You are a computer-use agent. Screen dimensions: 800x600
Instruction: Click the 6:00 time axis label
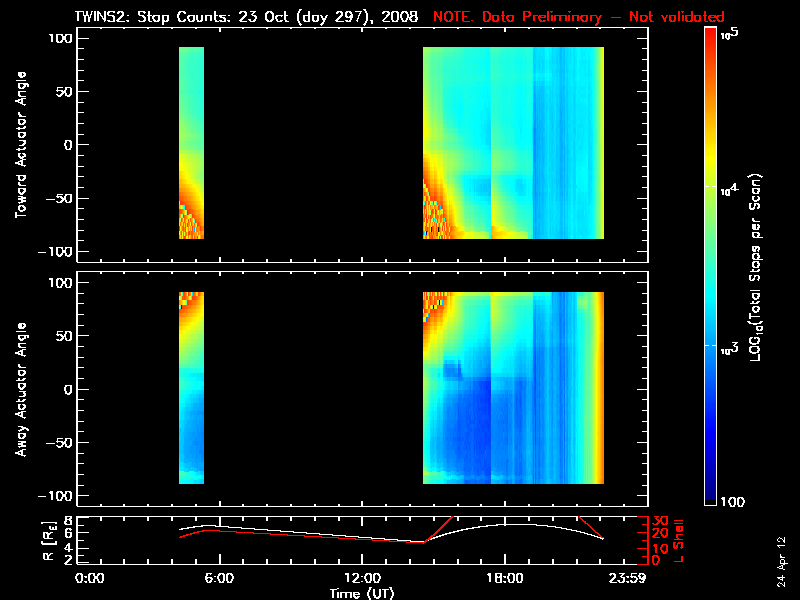(x=219, y=578)
